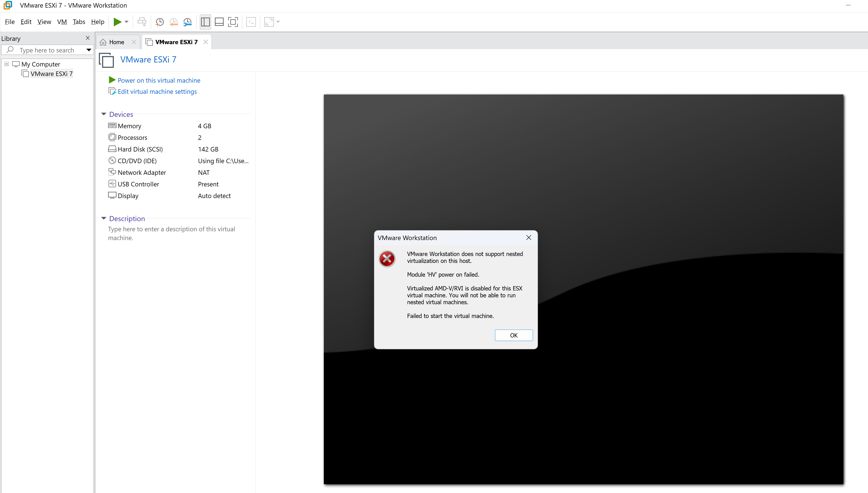Open the snapshot manager icon
Image resolution: width=868 pixels, height=493 pixels.
(188, 22)
